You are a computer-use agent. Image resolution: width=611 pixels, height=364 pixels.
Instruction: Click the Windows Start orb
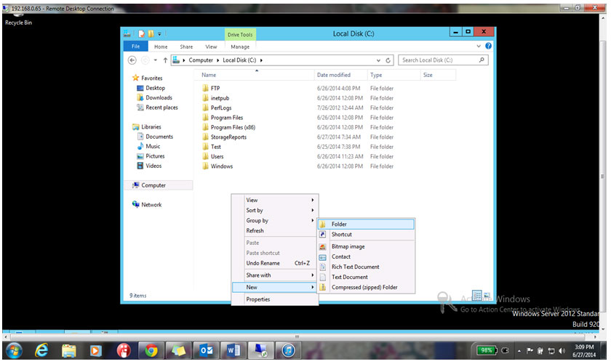[x=14, y=351]
